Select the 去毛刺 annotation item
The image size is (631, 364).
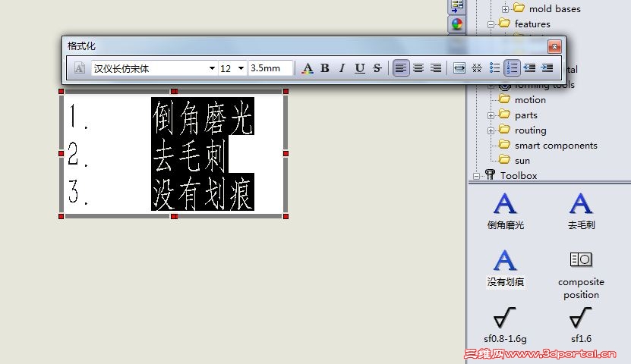[x=581, y=212]
